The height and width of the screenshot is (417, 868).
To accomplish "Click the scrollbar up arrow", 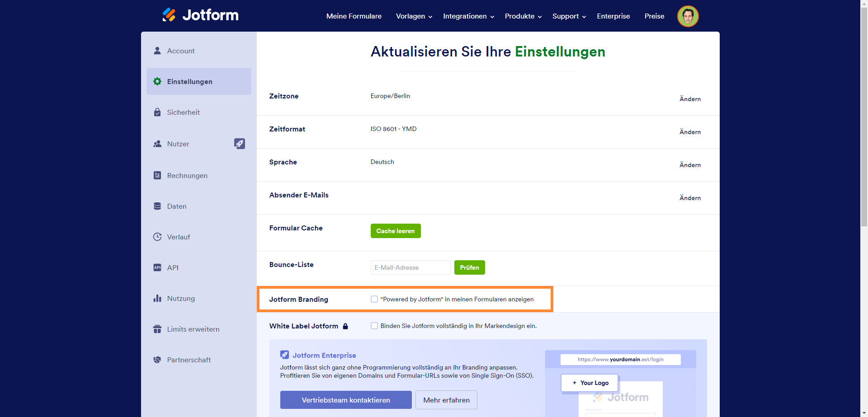I will (864, 4).
